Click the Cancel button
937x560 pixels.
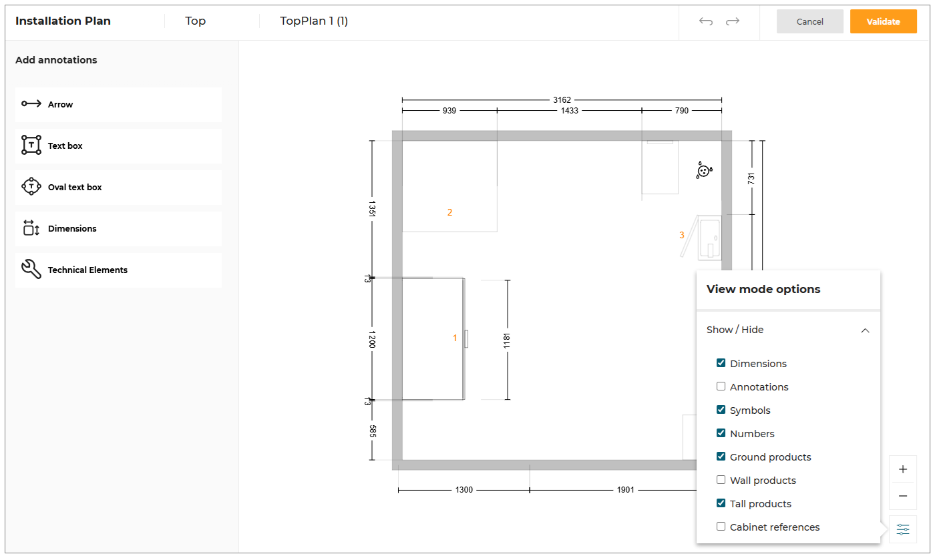(x=810, y=21)
